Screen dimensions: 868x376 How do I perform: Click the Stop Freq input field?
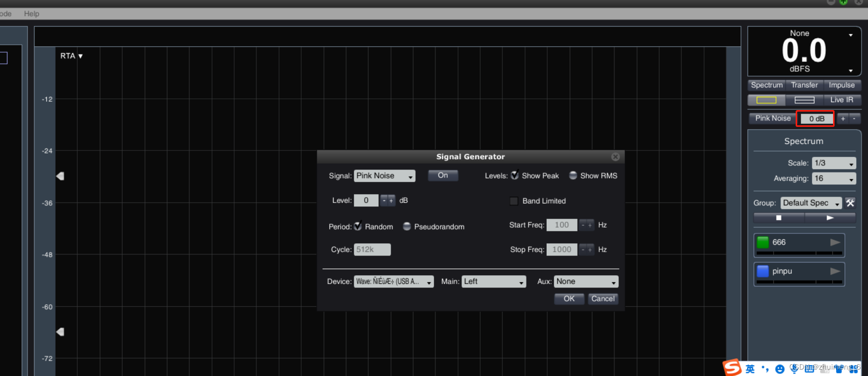point(562,250)
